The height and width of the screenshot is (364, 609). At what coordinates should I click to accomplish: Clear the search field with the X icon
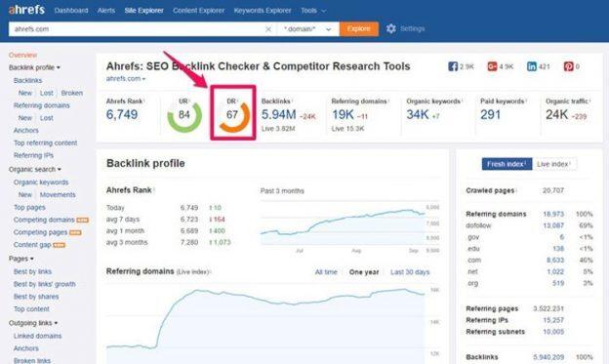tap(268, 29)
